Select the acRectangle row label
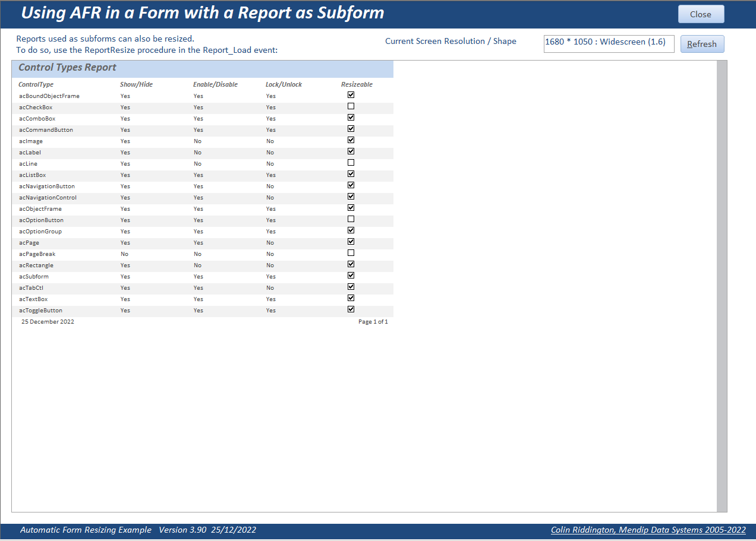This screenshot has width=756, height=541. [36, 265]
